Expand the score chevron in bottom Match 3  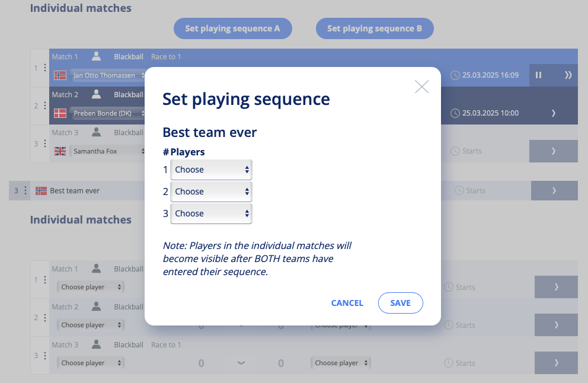tap(241, 363)
